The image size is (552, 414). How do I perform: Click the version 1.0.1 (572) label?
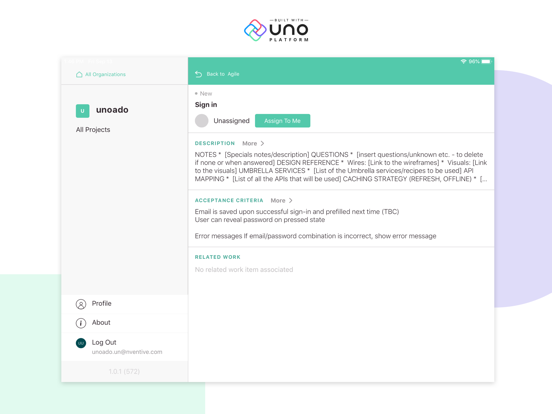pos(124,371)
